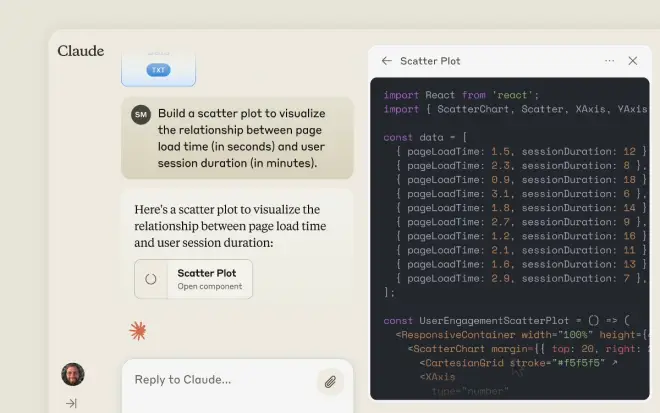Expand the sidebar with arrow icon
The width and height of the screenshot is (660, 413).
tap(71, 403)
